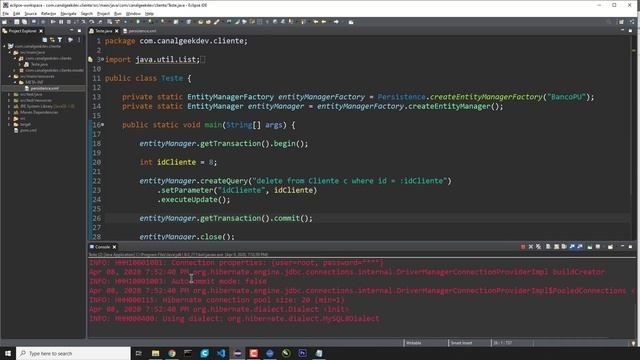Open Chrome from the Windows taskbar

[172, 353]
